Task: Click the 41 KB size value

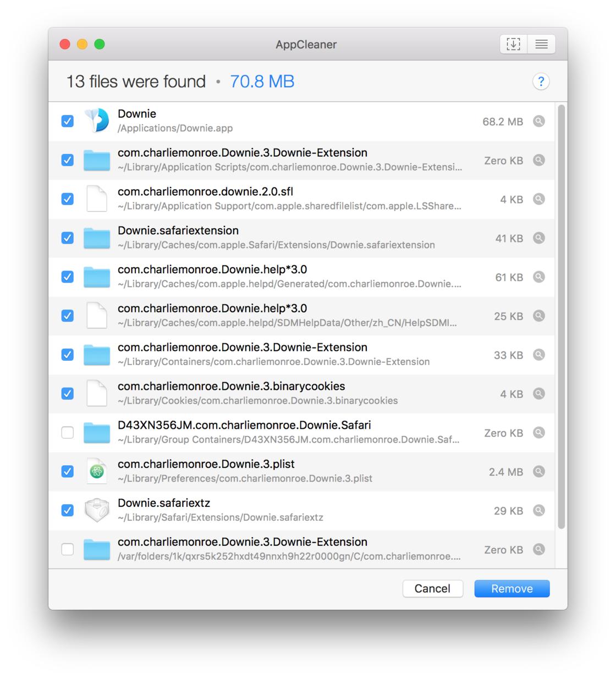Action: (509, 239)
